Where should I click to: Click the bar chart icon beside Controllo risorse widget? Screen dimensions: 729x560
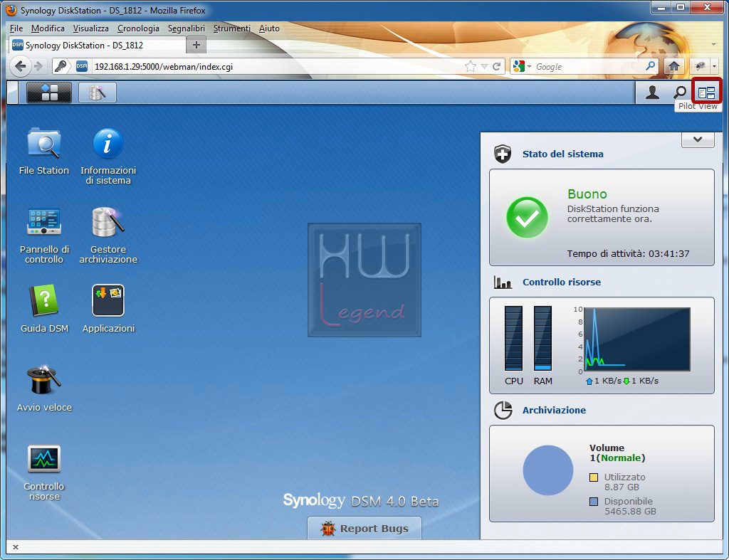503,282
